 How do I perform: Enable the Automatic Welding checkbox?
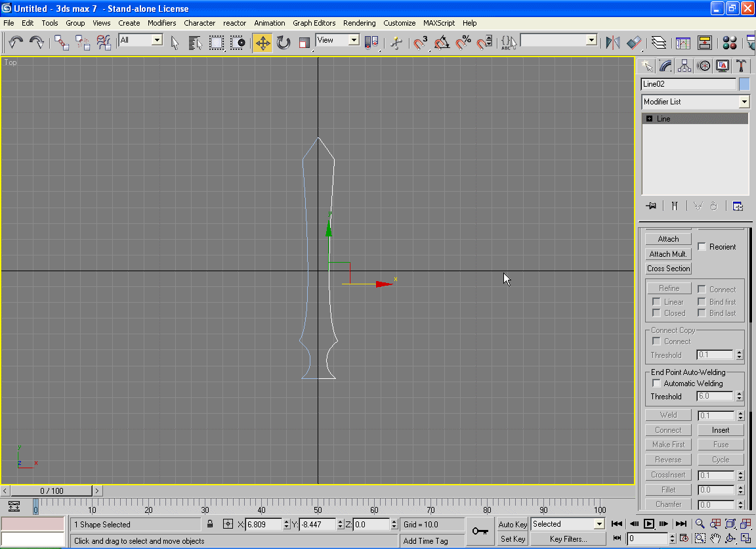click(656, 384)
